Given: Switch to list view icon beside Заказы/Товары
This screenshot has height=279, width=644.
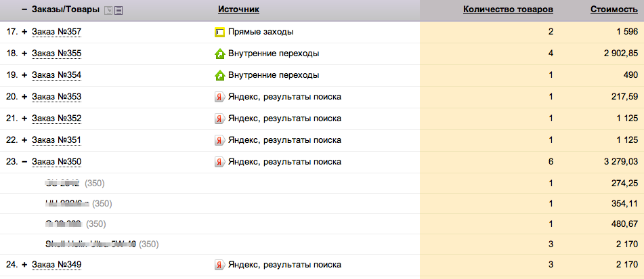Looking at the screenshot, I should pos(119,10).
